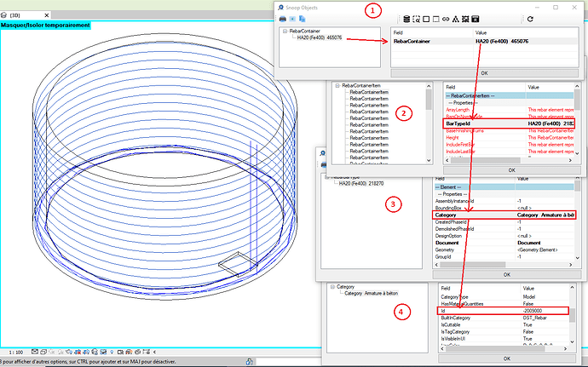The image size is (588, 367).
Task: Click the Geometry row in properties list
Action: 504,250
